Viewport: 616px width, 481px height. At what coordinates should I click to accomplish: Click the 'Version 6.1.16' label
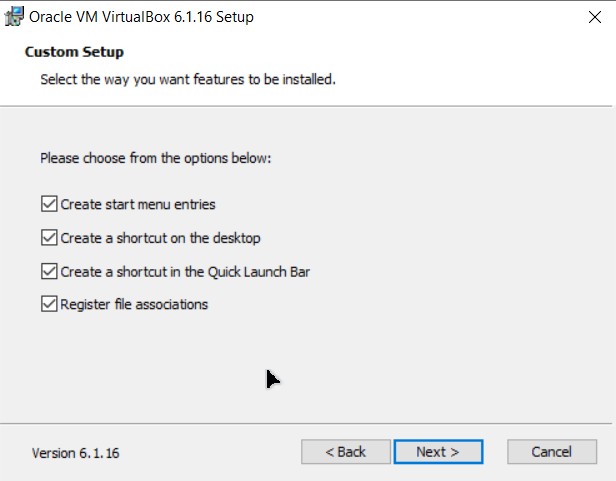tap(75, 453)
